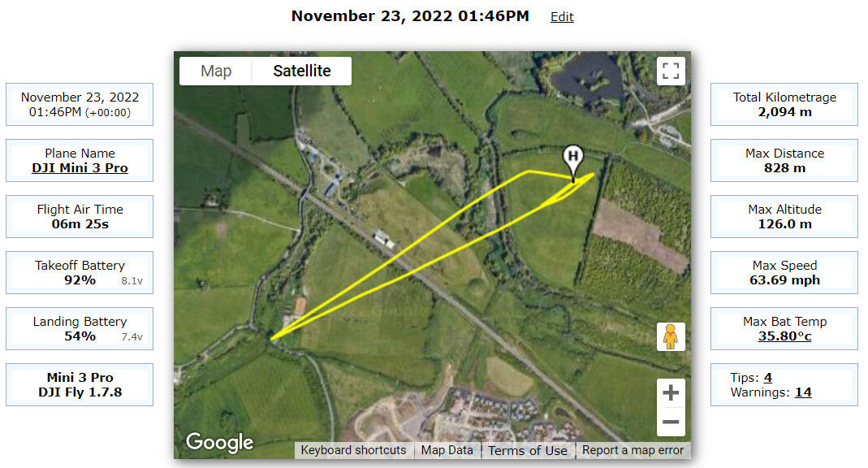
Task: Zoom in on the map
Action: (671, 392)
